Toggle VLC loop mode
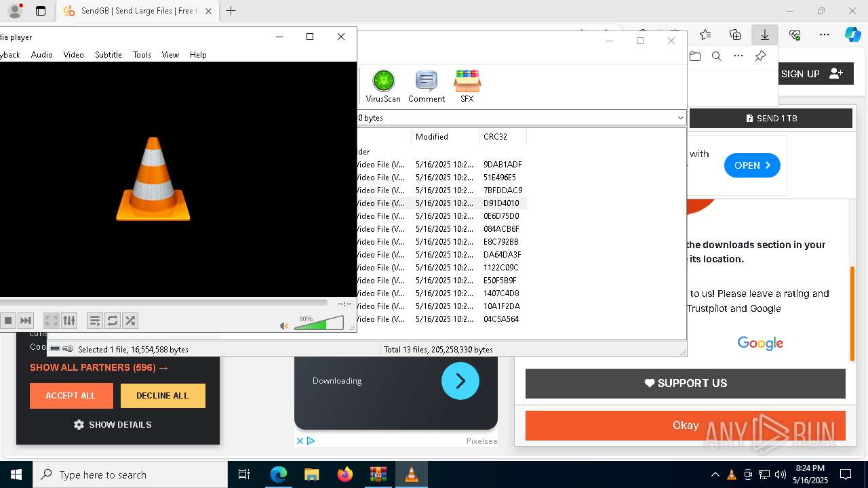868x488 pixels. [113, 321]
